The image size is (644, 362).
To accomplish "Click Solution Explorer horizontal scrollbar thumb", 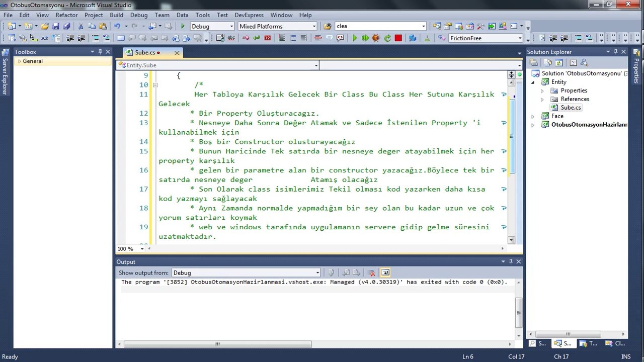I will point(568,334).
